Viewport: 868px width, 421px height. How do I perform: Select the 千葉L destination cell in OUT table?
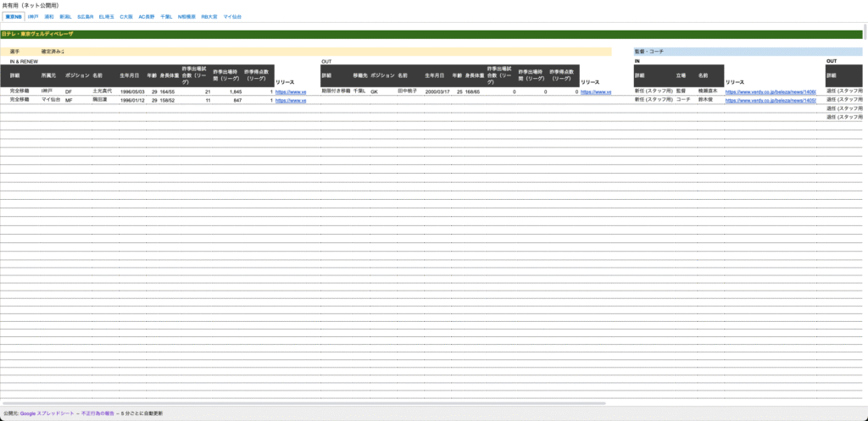359,91
